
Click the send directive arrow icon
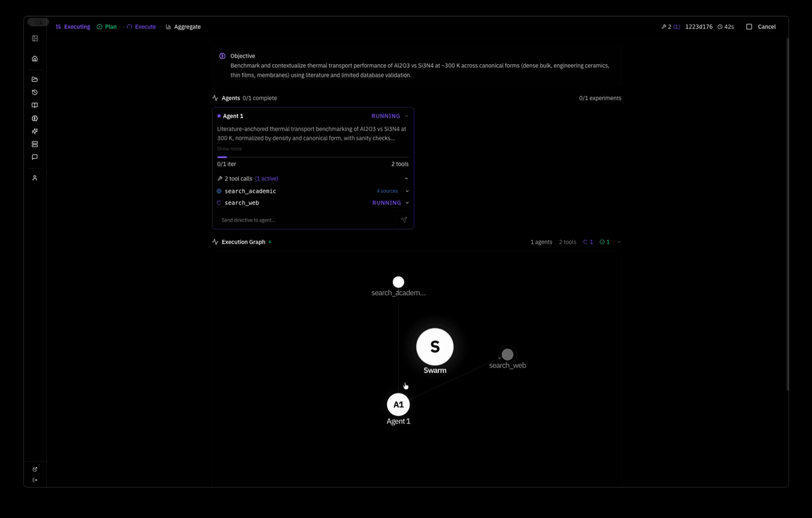pyautogui.click(x=404, y=220)
